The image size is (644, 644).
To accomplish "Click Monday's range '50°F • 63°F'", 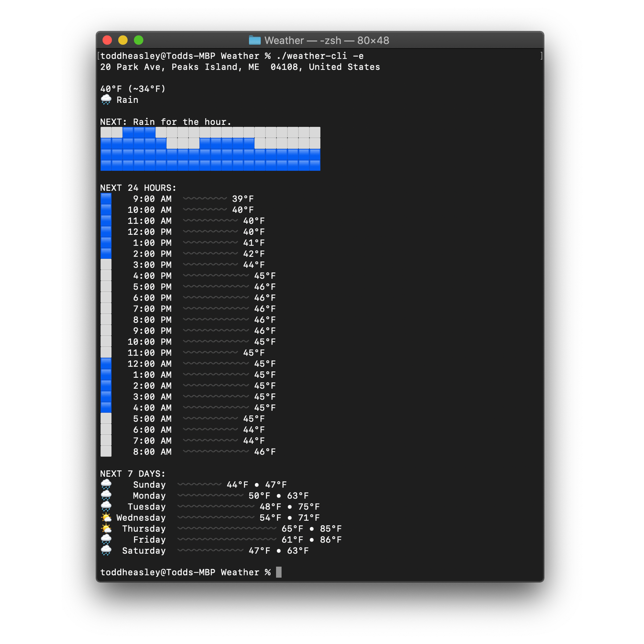I will pyautogui.click(x=278, y=496).
